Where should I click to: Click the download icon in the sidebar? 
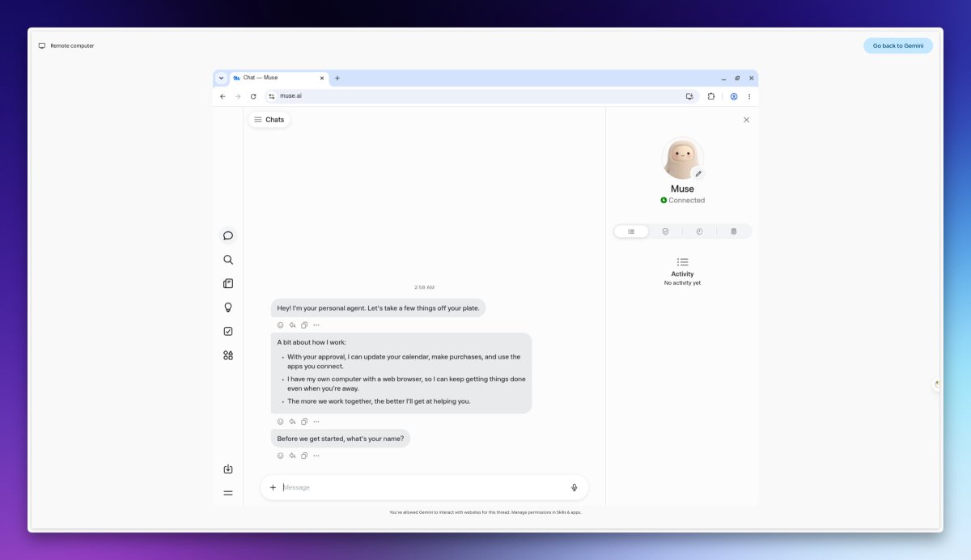click(228, 469)
